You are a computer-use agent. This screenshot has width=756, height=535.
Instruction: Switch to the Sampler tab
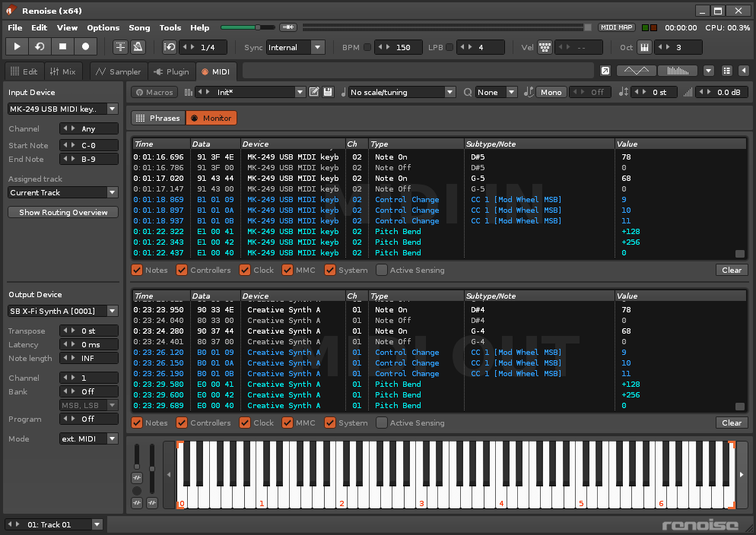tap(117, 71)
